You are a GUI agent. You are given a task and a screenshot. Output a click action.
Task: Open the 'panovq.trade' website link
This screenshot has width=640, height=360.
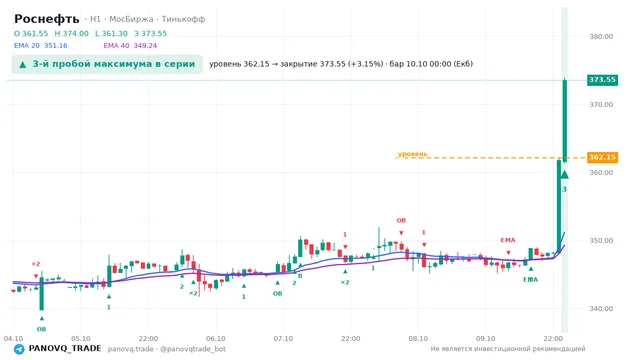[131, 349]
